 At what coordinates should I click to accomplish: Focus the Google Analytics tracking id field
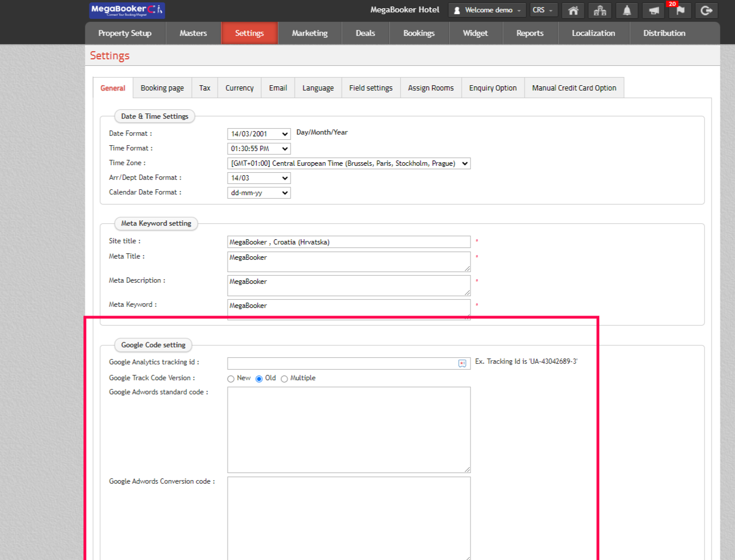click(x=349, y=364)
